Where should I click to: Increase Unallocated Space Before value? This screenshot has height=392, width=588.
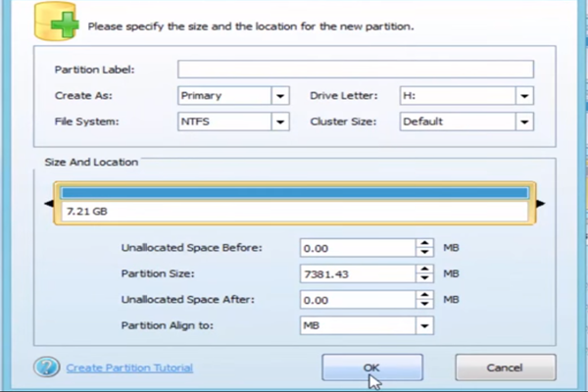tap(424, 243)
